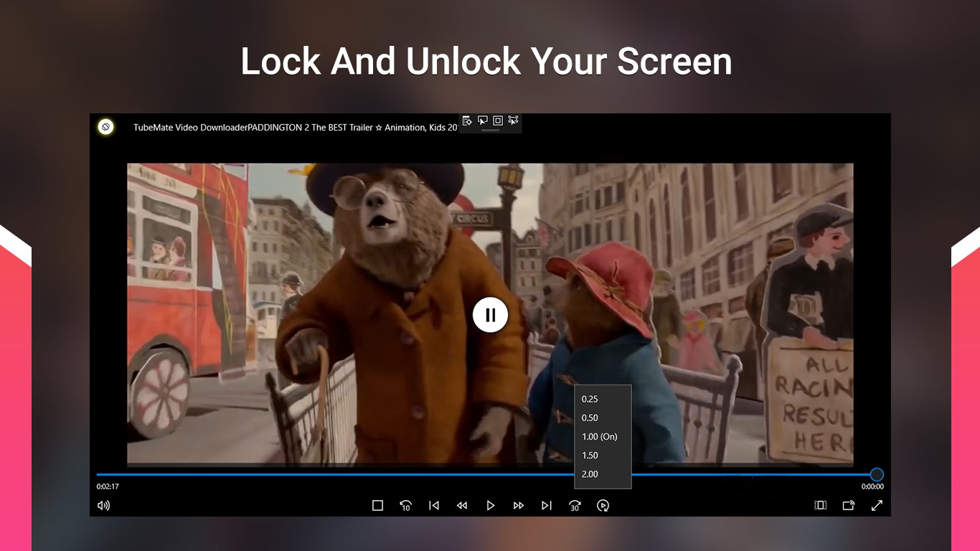Mute the volume using the speaker icon
The image size is (980, 551).
click(104, 505)
